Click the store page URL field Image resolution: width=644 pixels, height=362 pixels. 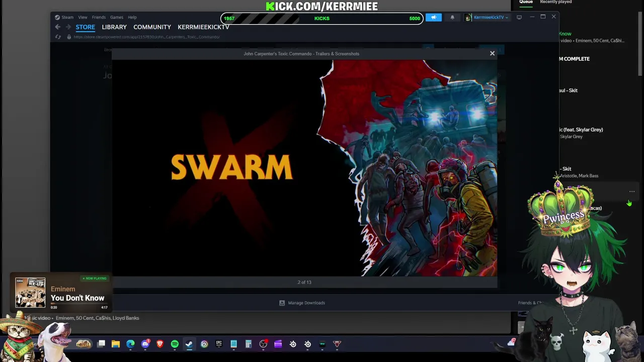point(146,37)
